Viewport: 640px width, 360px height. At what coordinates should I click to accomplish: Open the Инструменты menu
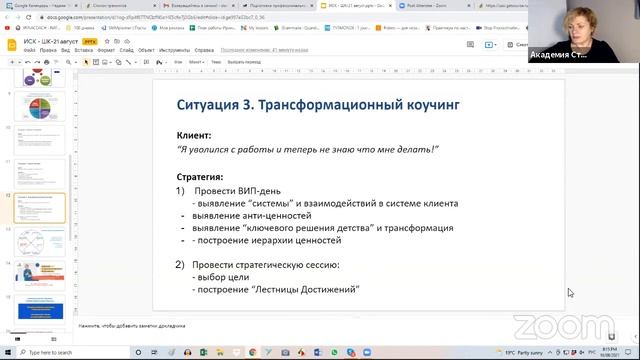click(174, 50)
